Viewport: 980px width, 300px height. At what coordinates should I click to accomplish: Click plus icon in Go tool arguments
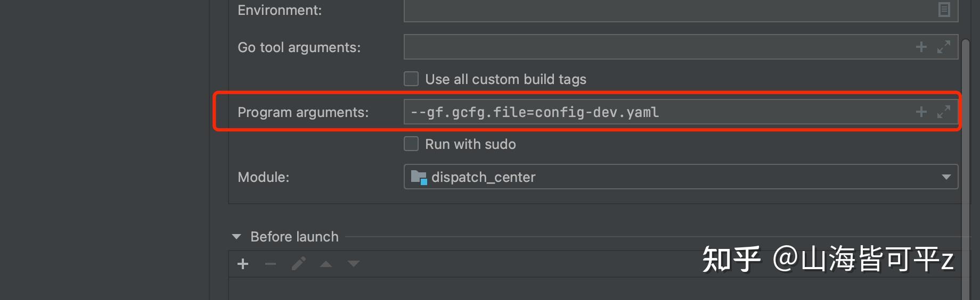click(921, 47)
